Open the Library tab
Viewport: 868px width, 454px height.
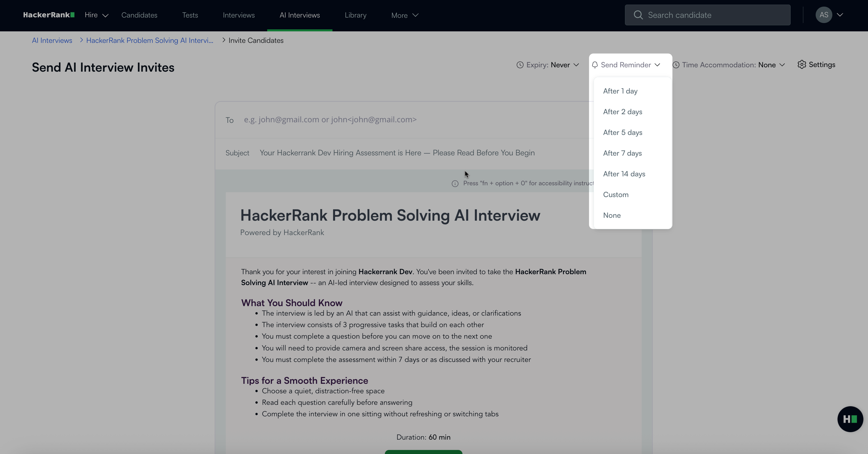tap(355, 15)
